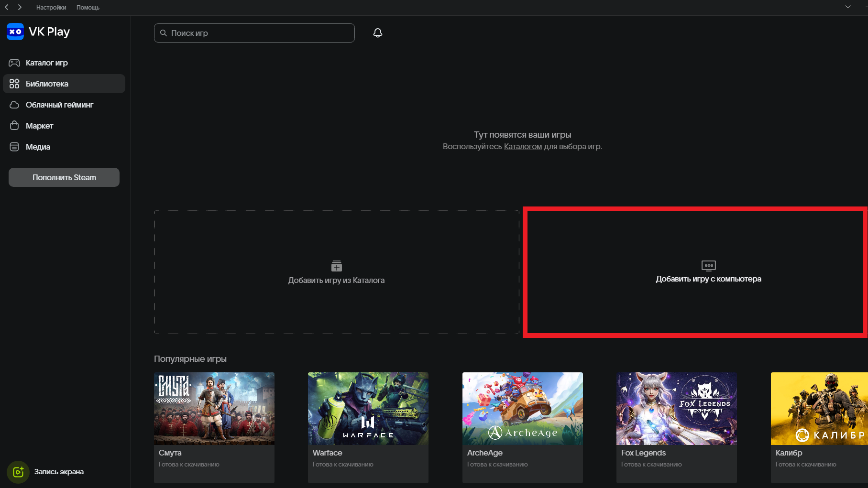Click the Пополнить Steam button
868x488 pixels.
(64, 177)
